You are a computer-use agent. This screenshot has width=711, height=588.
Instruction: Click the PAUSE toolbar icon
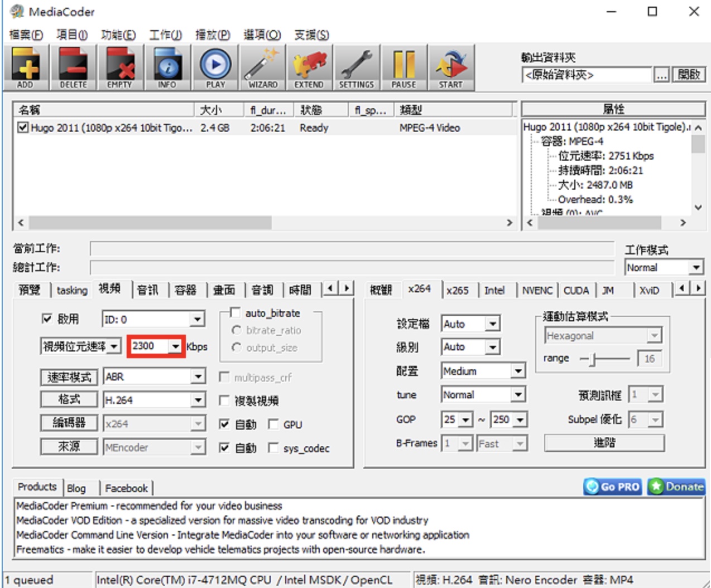point(403,68)
